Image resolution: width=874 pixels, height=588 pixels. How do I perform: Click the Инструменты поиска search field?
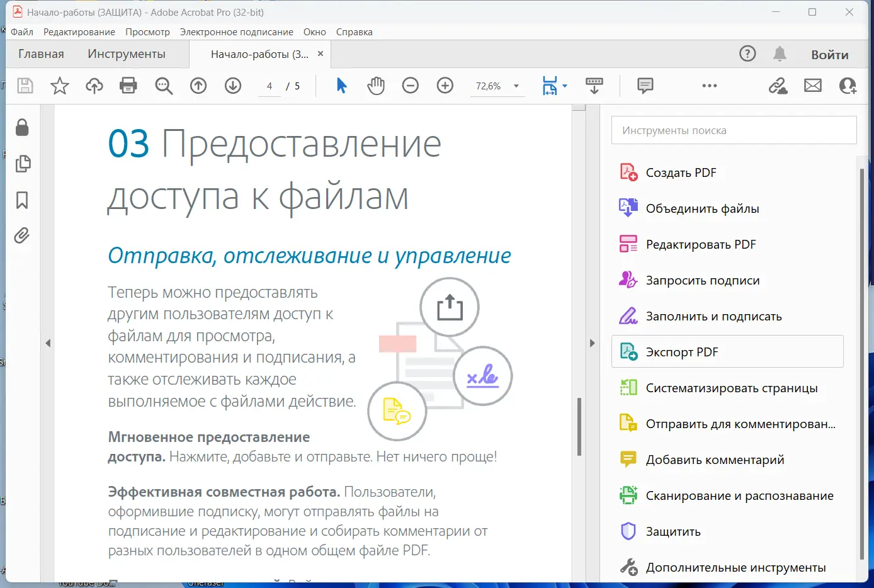(x=734, y=130)
